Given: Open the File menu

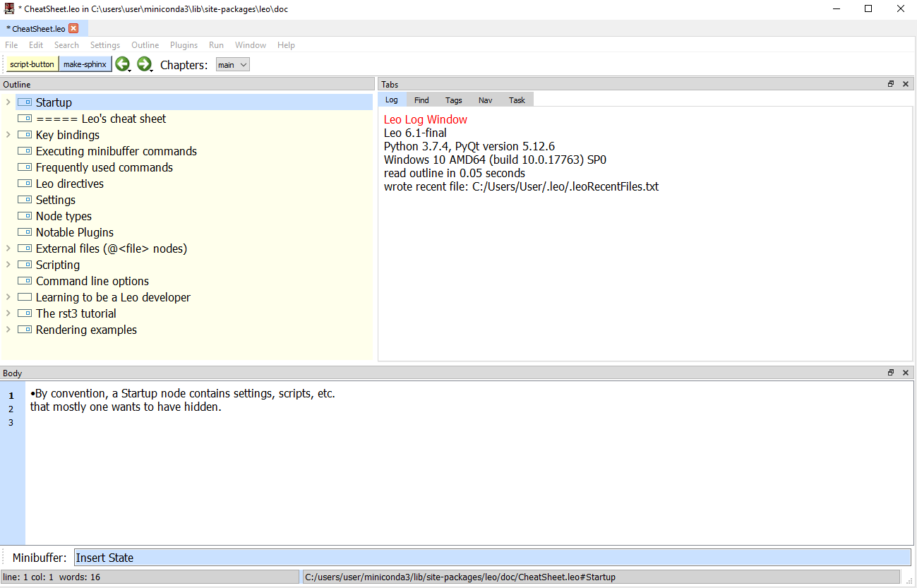Looking at the screenshot, I should pyautogui.click(x=11, y=45).
